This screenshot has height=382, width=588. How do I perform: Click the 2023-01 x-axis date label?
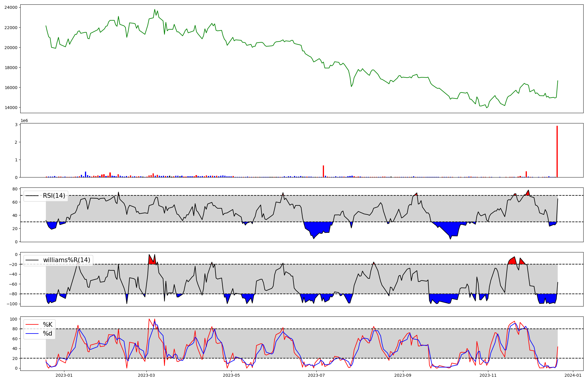click(x=64, y=375)
